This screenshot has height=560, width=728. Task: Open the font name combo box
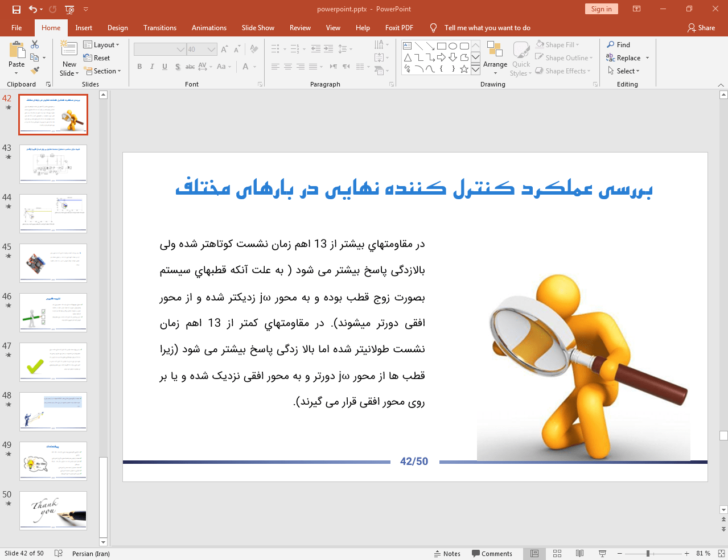[x=160, y=50]
